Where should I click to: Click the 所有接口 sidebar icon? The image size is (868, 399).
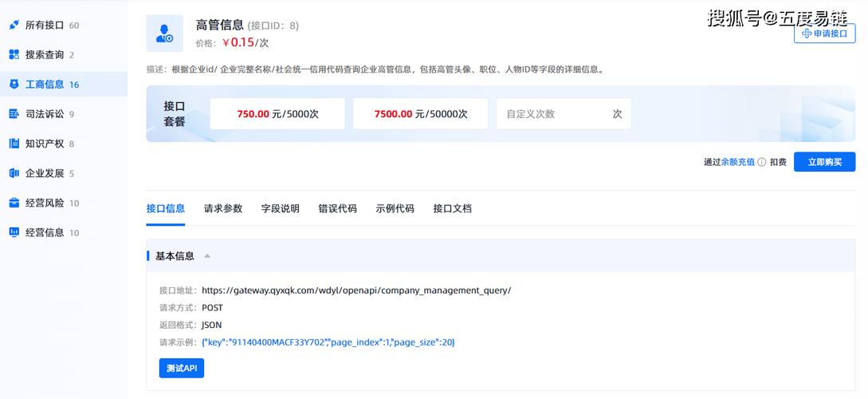[14, 25]
